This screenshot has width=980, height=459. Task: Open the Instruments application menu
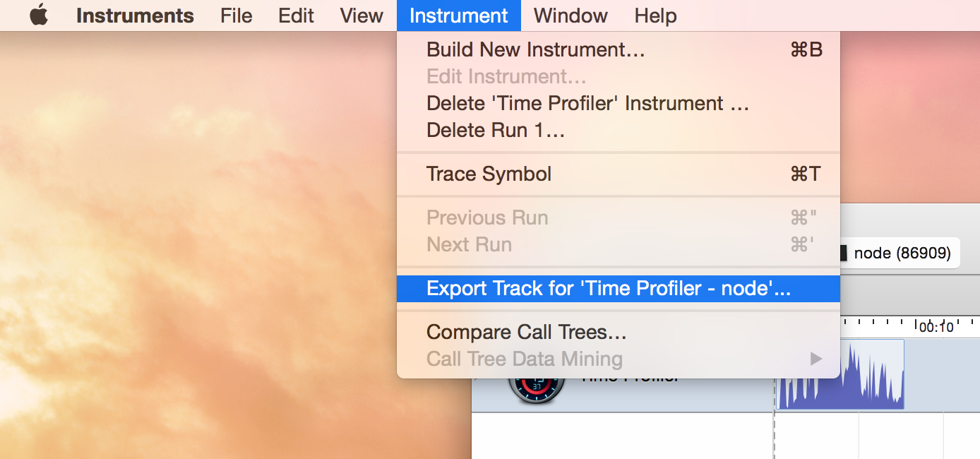click(x=135, y=16)
